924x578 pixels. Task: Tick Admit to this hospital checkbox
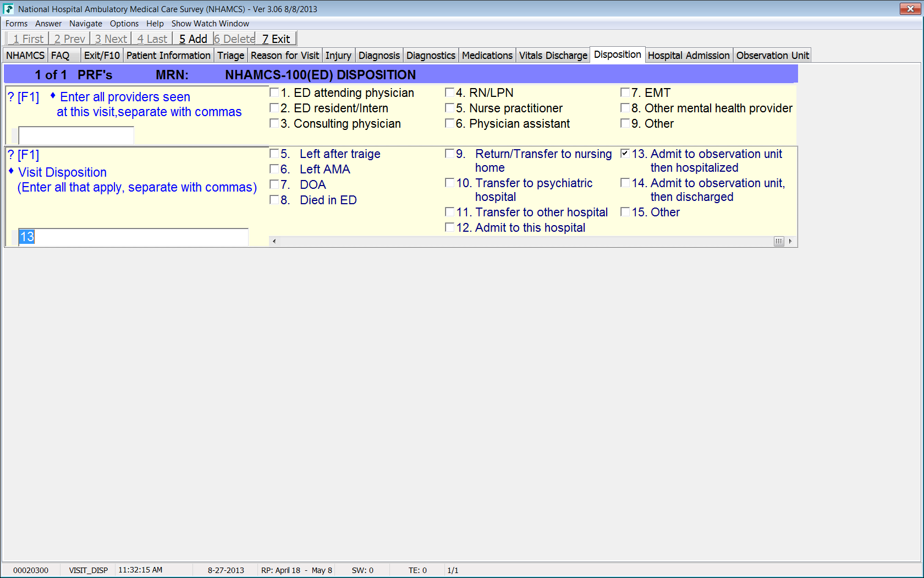[x=449, y=227]
